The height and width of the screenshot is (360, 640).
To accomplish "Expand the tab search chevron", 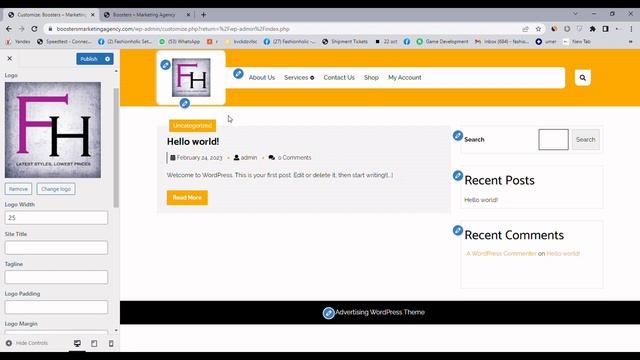I will coord(575,13).
